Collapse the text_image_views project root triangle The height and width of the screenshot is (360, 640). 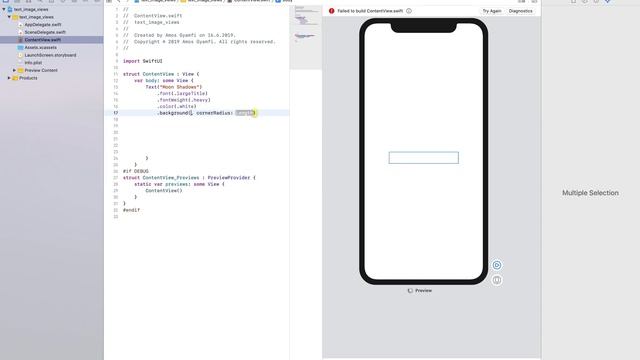pos(4,9)
